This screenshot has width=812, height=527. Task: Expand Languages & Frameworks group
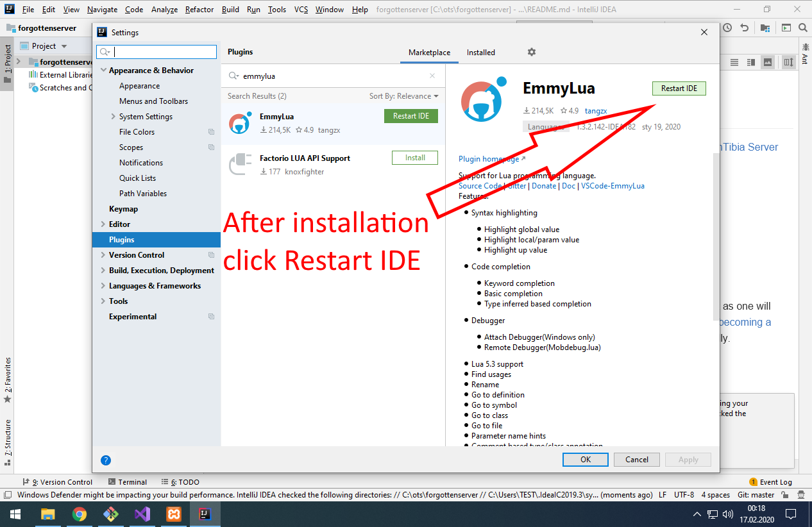pos(103,286)
